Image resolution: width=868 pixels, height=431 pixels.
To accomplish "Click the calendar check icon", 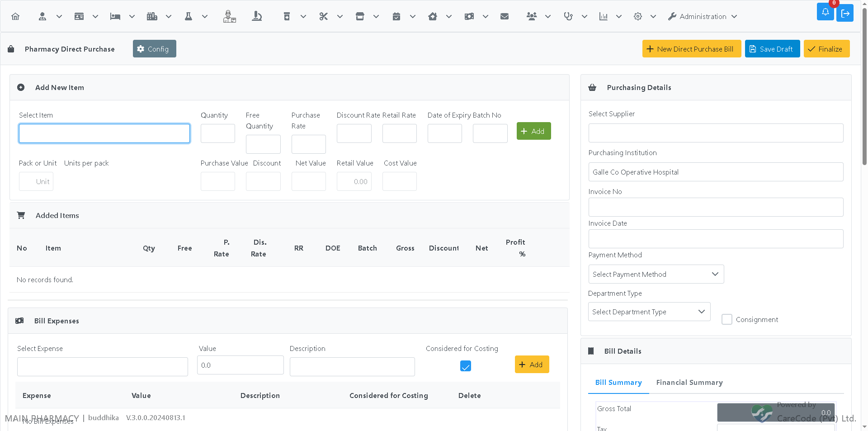I will point(396,16).
